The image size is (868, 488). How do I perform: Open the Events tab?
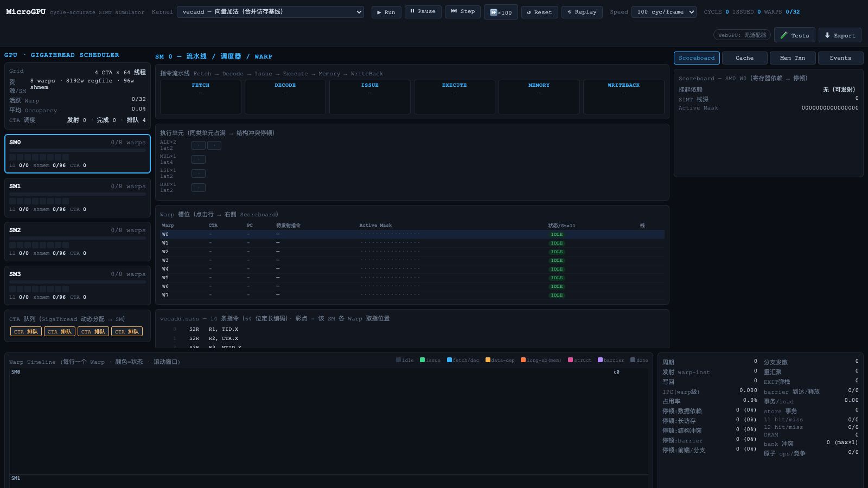[840, 58]
